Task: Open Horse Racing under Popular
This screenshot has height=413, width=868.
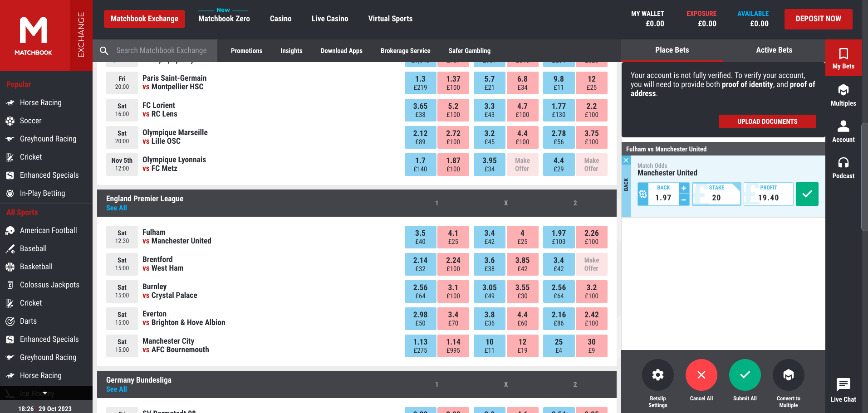Action: pyautogui.click(x=40, y=103)
